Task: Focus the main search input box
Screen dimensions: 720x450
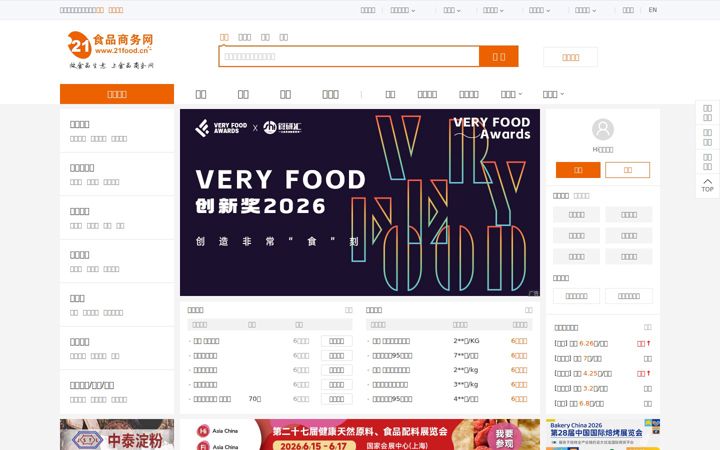Action: click(349, 56)
